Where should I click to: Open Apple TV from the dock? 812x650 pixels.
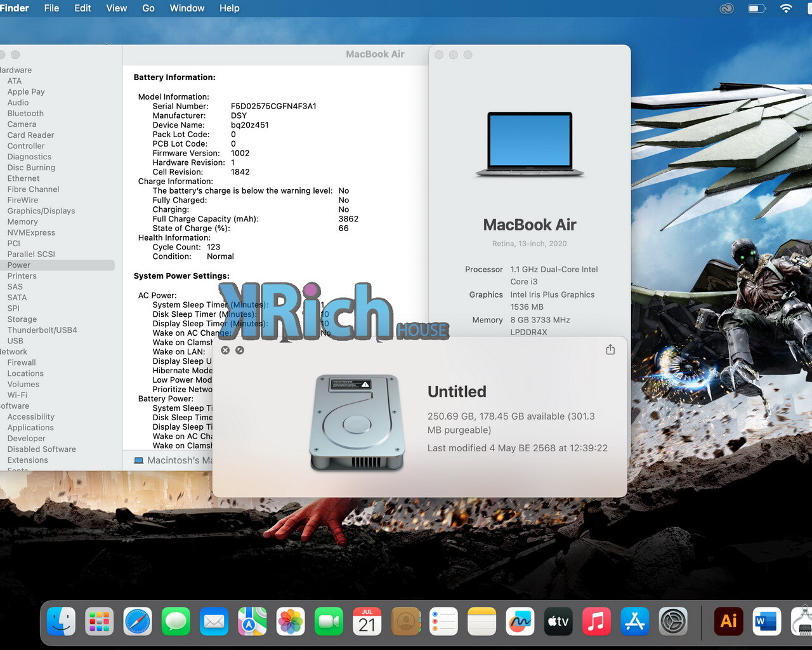click(558, 621)
